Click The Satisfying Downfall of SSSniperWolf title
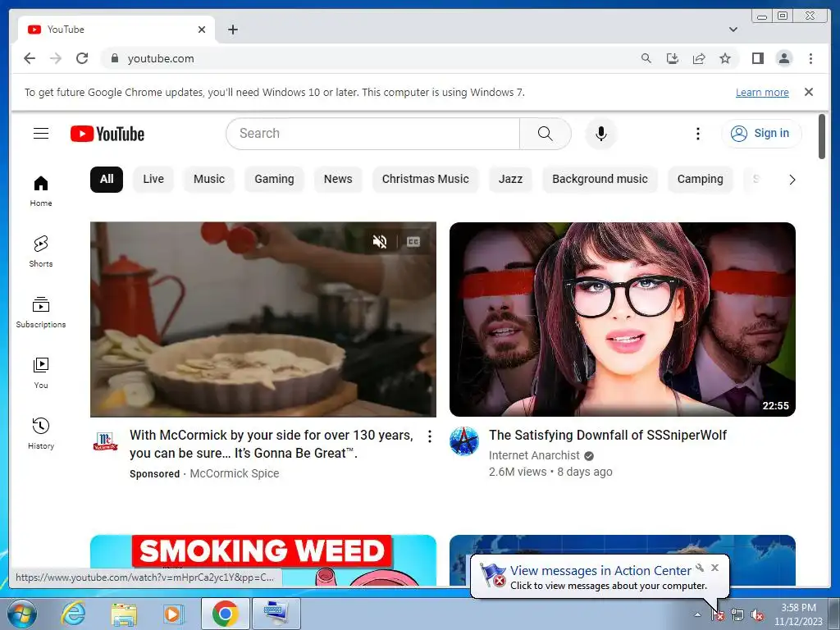The width and height of the screenshot is (840, 630). pos(608,435)
